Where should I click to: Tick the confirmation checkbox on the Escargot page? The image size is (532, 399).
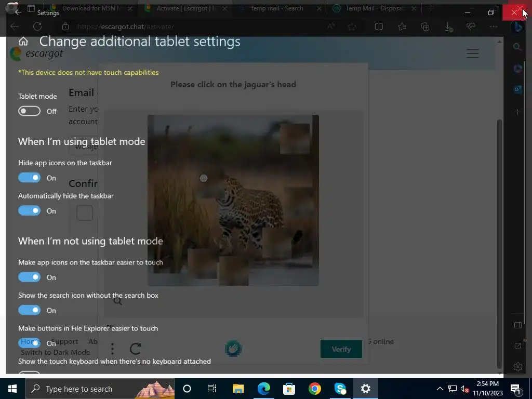(x=85, y=213)
